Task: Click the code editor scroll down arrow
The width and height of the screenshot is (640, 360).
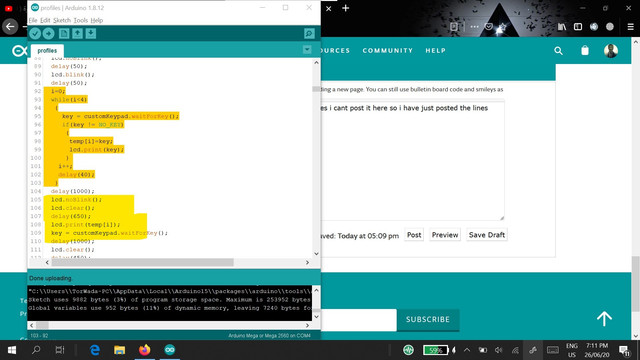Action: (x=316, y=253)
